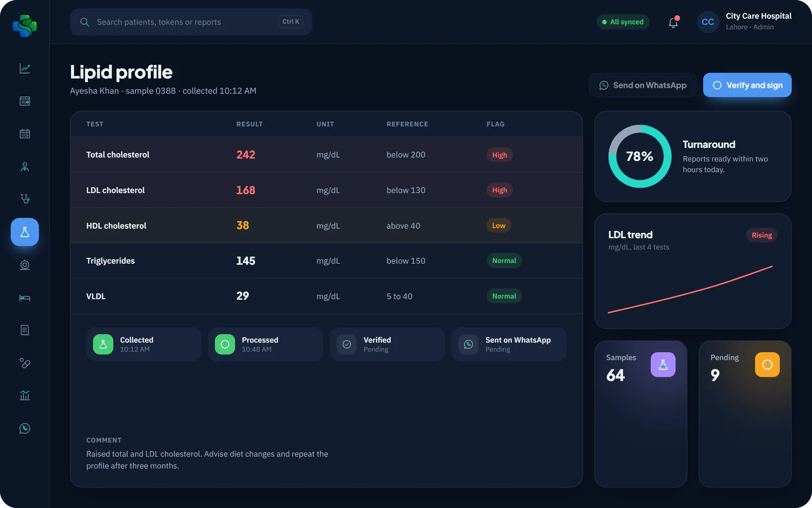Click the Verify and sign button

pos(747,85)
